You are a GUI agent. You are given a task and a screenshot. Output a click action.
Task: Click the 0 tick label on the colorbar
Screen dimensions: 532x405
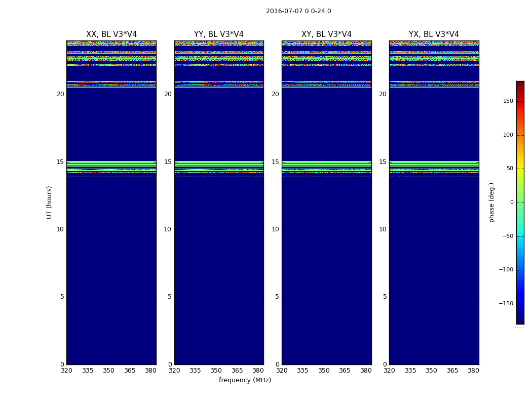(x=511, y=202)
